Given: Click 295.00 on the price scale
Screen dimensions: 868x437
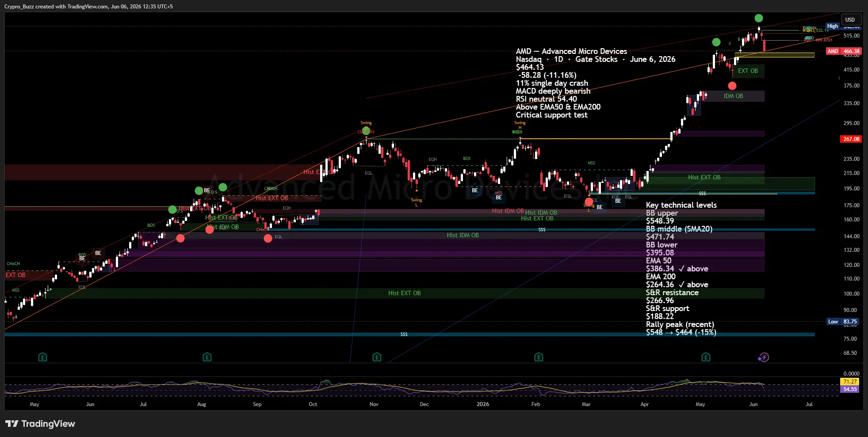Looking at the screenshot, I should (851, 123).
